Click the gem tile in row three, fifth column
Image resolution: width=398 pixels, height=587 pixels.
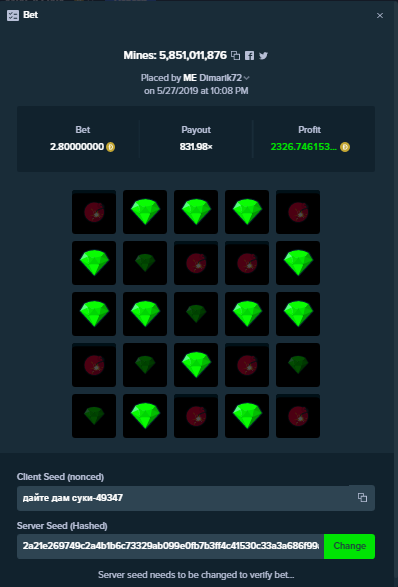[298, 314]
